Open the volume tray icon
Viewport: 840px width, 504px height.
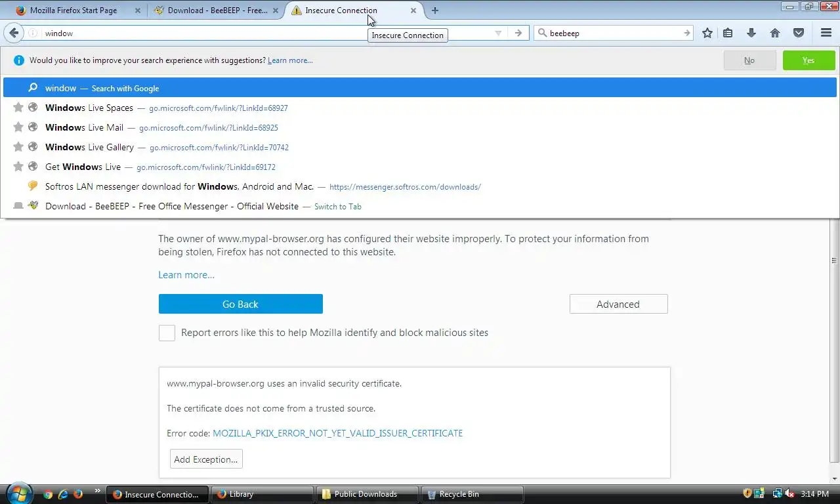point(789,493)
